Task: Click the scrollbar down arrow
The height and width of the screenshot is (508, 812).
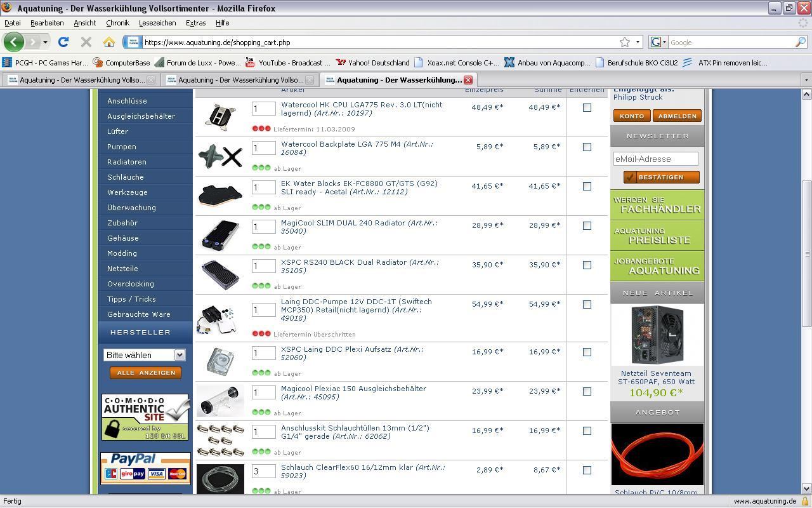Action: coord(806,488)
